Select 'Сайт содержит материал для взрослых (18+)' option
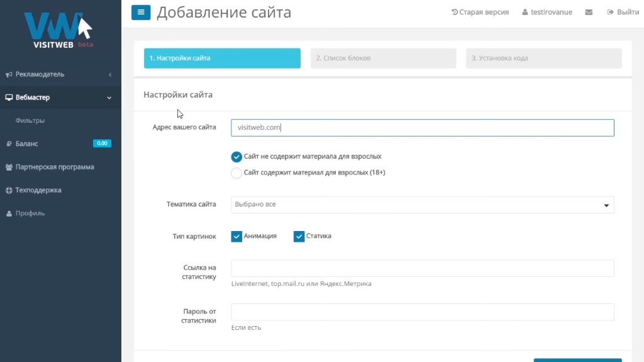Viewport: 644px width, 362px height. pyautogui.click(x=236, y=173)
